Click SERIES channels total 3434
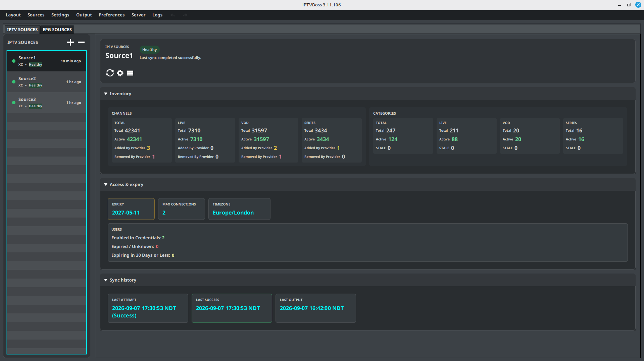644x361 pixels. point(321,130)
